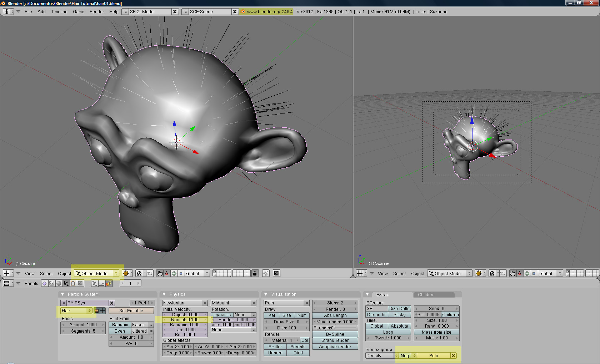Switch to the Children tab
The width and height of the screenshot is (600, 364).
pos(434,295)
